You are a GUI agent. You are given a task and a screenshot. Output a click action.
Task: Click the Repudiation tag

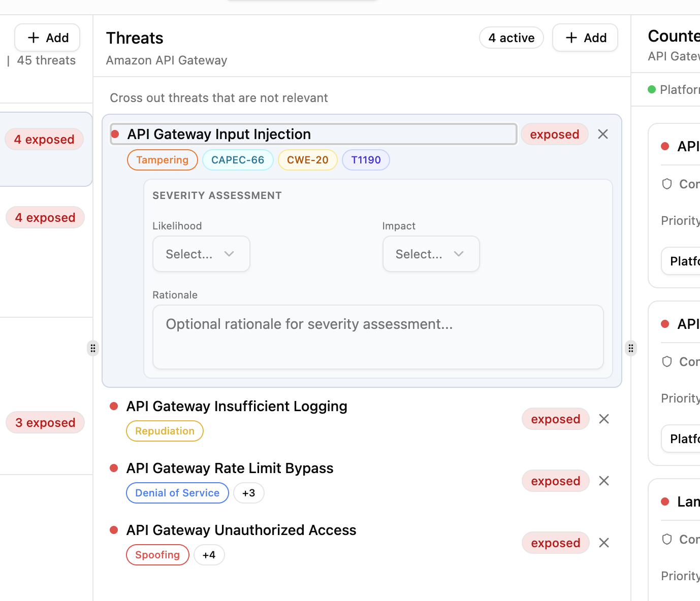pyautogui.click(x=165, y=431)
